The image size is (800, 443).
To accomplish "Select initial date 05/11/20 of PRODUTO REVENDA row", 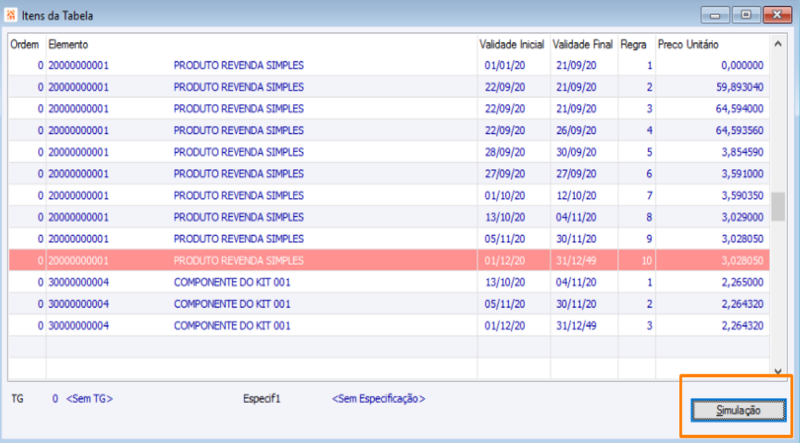I will (505, 239).
